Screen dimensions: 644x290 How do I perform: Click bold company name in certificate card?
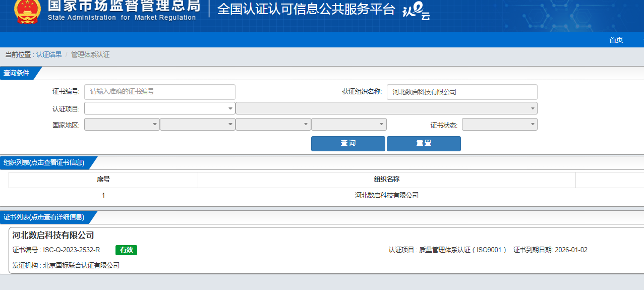tap(53, 236)
